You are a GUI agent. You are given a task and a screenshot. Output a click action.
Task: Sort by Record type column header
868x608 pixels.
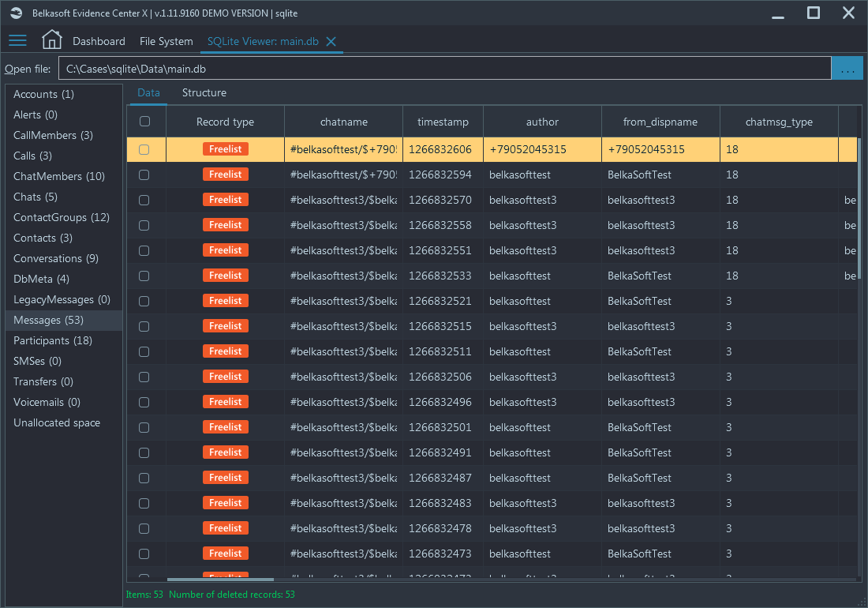(226, 122)
